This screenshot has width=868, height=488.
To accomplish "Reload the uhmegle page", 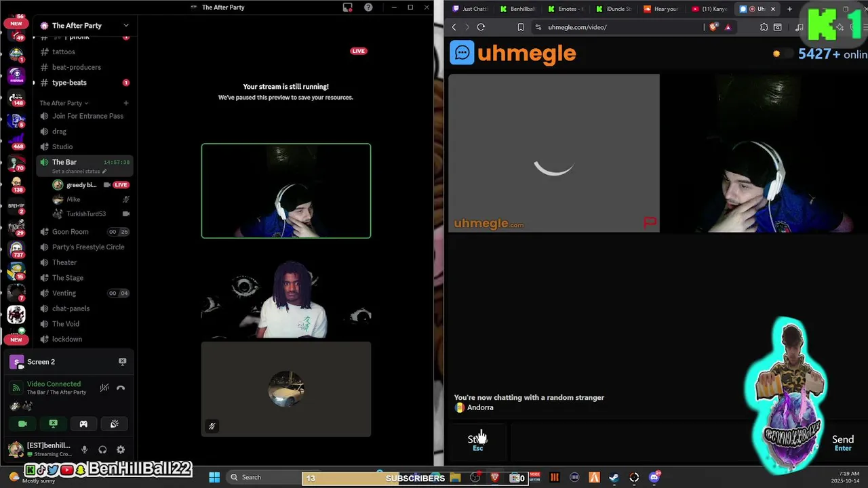I will (481, 27).
